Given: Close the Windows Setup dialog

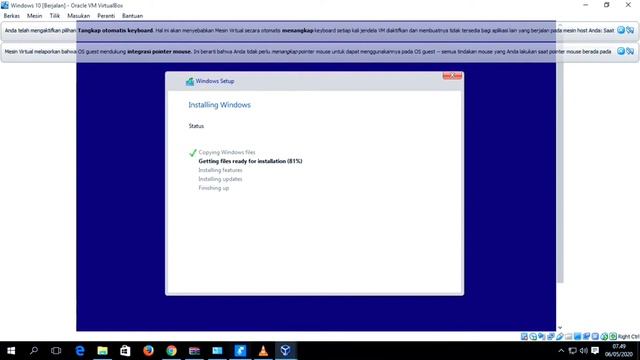Looking at the screenshot, I should [x=452, y=76].
